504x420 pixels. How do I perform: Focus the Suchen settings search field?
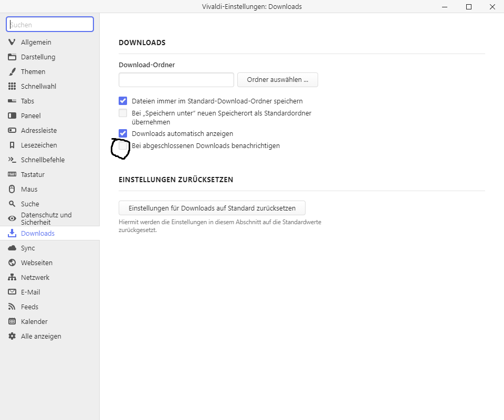tap(50, 25)
